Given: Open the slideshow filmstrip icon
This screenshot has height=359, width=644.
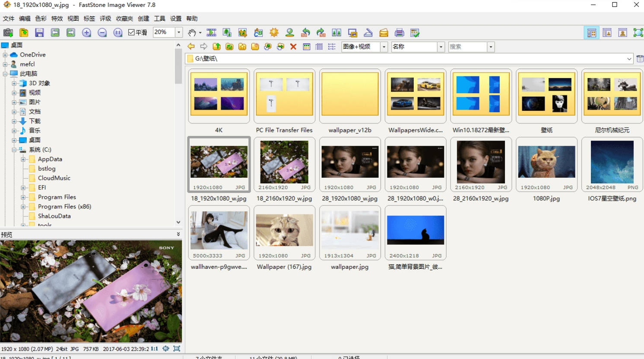Looking at the screenshot, I should [x=211, y=33].
